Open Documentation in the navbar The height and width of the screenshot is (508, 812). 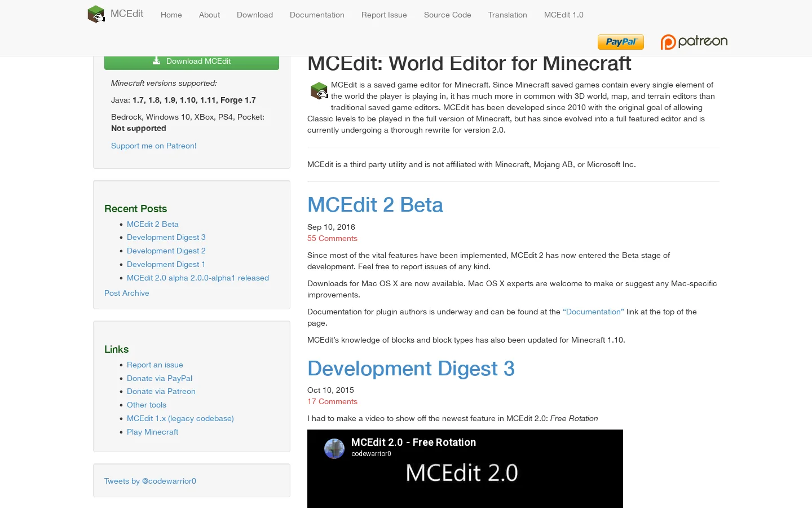point(317,15)
